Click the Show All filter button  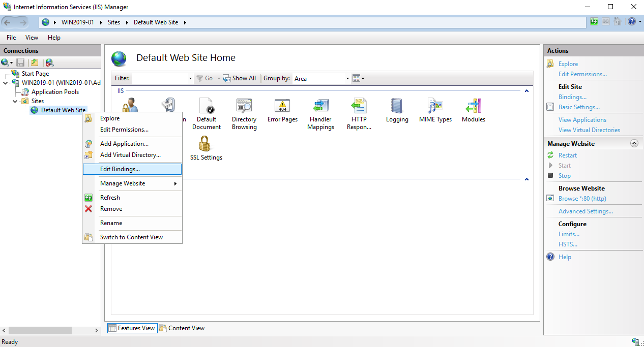[x=240, y=78]
